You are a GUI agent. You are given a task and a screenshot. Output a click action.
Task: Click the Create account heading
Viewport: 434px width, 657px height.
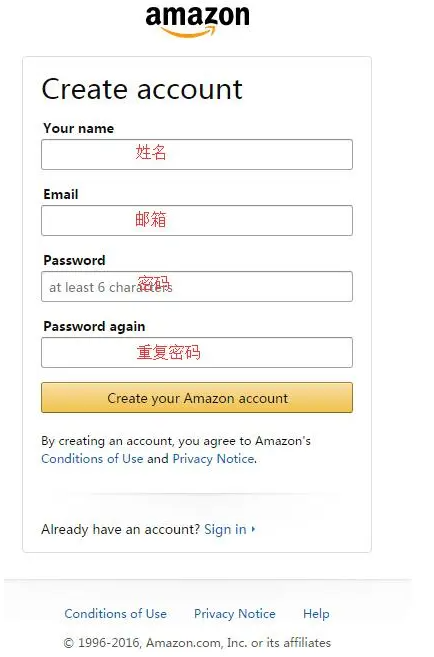[x=142, y=89]
